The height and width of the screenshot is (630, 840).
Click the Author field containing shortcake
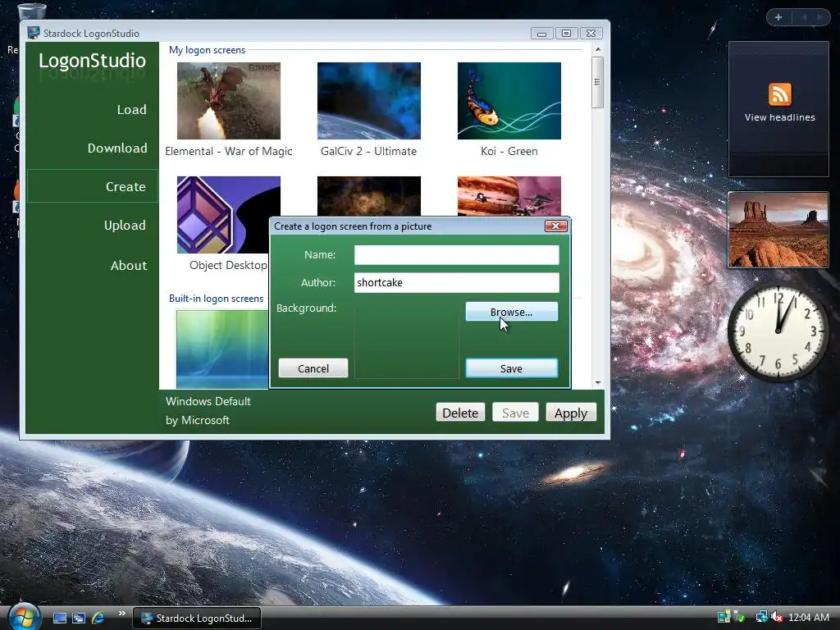[456, 283]
